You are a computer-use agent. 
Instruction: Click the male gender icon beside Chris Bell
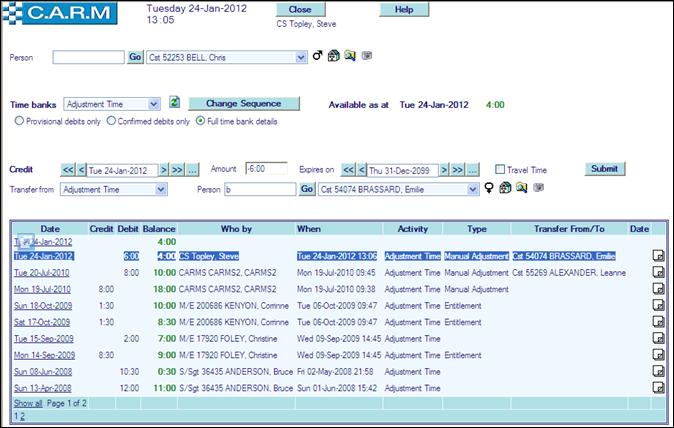[x=318, y=57]
